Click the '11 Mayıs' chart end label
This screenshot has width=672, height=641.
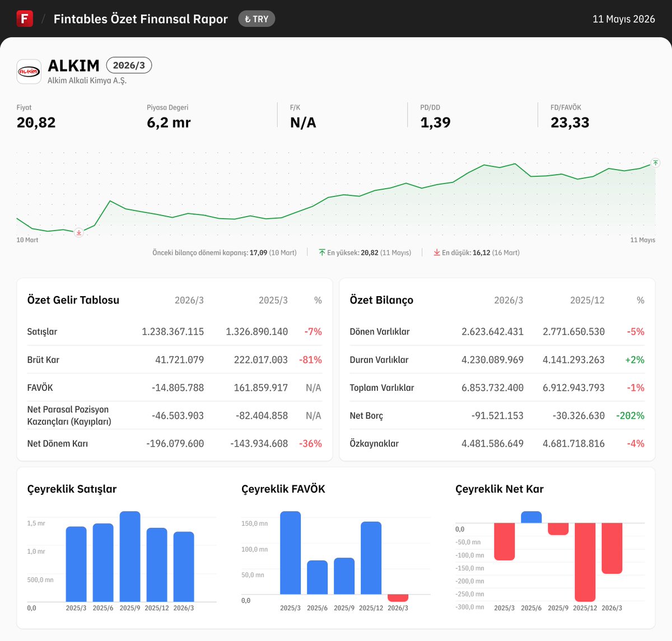[643, 240]
